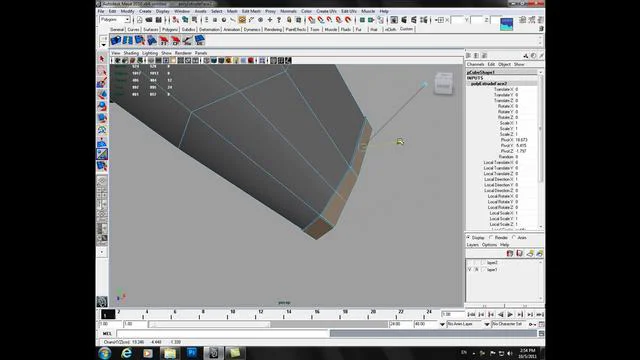
Task: Toggle visibility box of layer1
Action: [469, 270]
